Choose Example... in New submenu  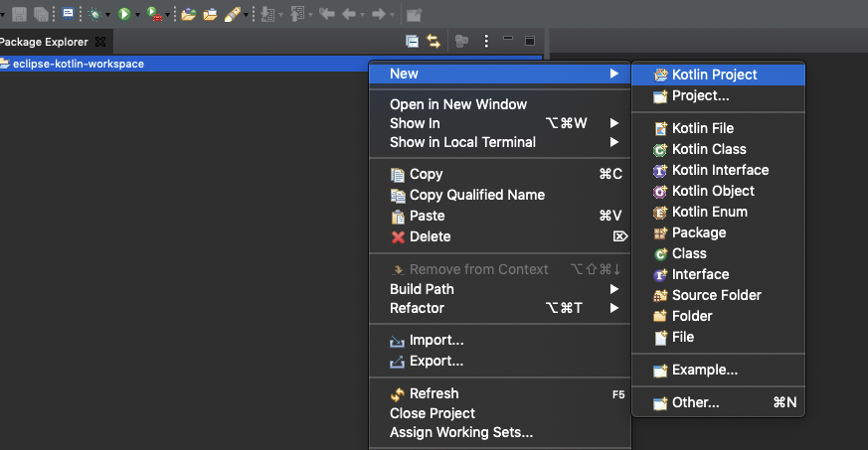tap(718, 370)
